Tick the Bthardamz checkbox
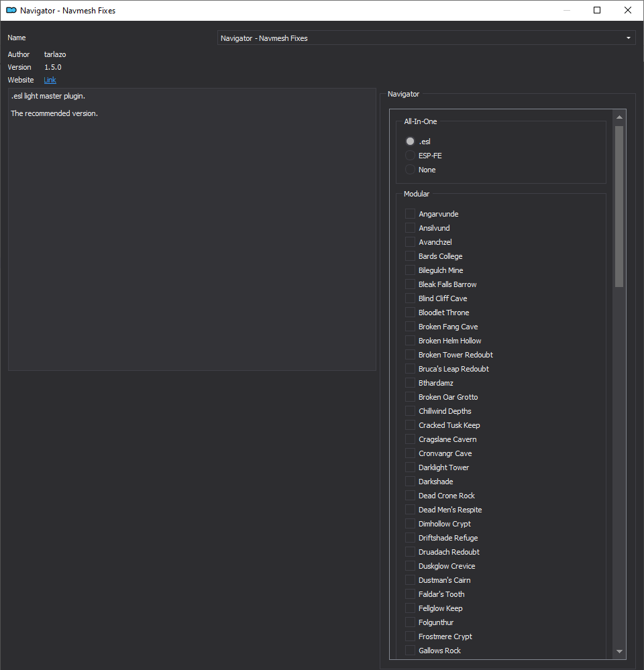 tap(410, 383)
